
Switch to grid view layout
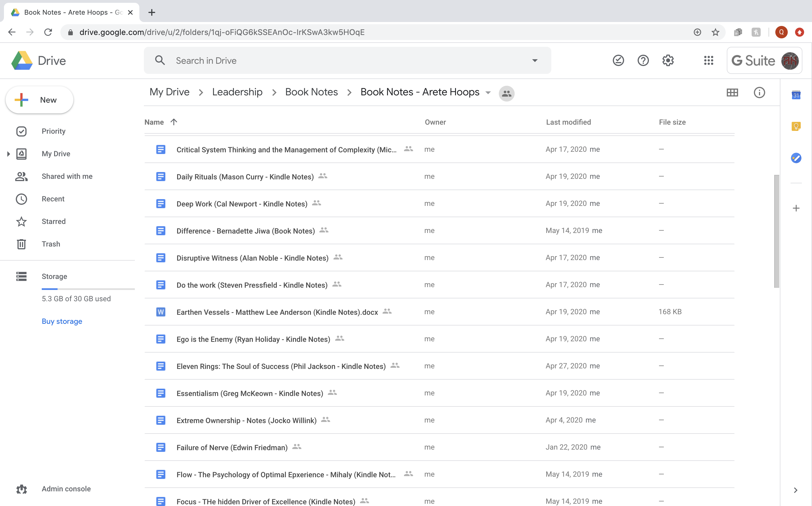tap(732, 93)
